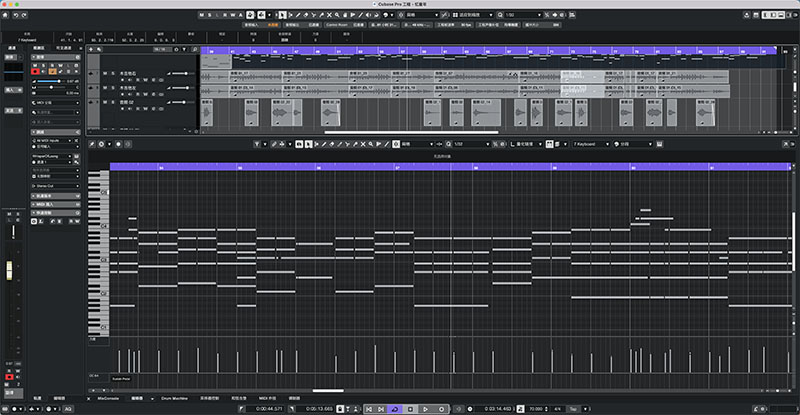Open the Hub home icon
This screenshot has width=800, height=415.
coord(5,15)
